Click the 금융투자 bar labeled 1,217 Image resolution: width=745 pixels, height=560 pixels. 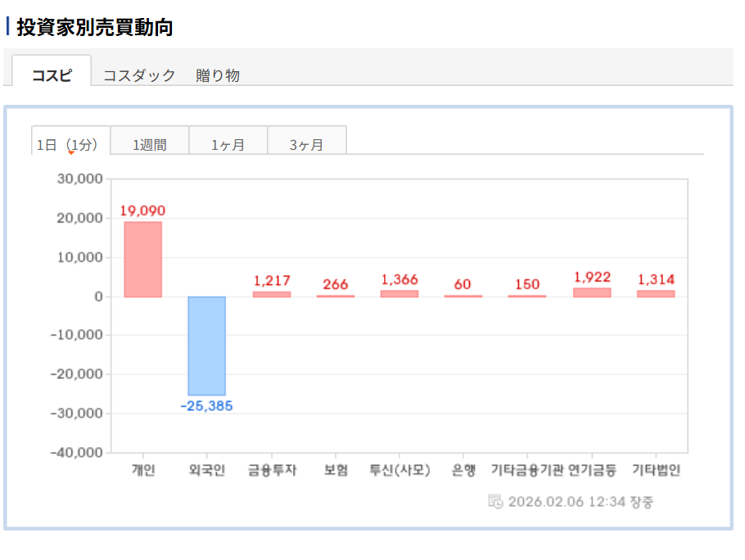click(x=272, y=294)
